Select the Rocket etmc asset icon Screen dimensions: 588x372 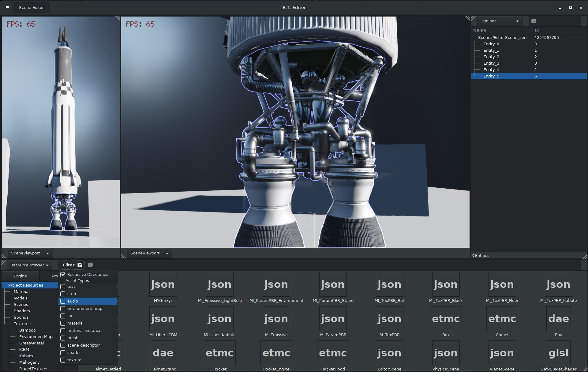(x=219, y=353)
